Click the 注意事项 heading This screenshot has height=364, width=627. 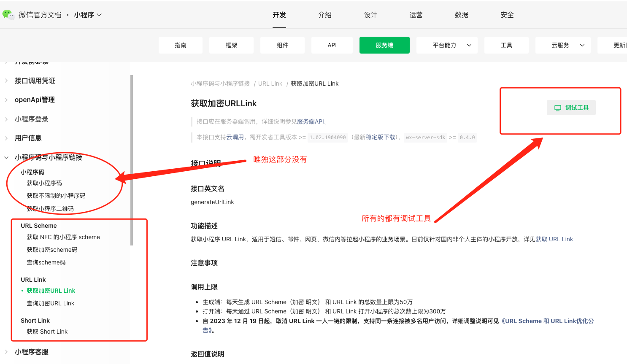pos(204,263)
